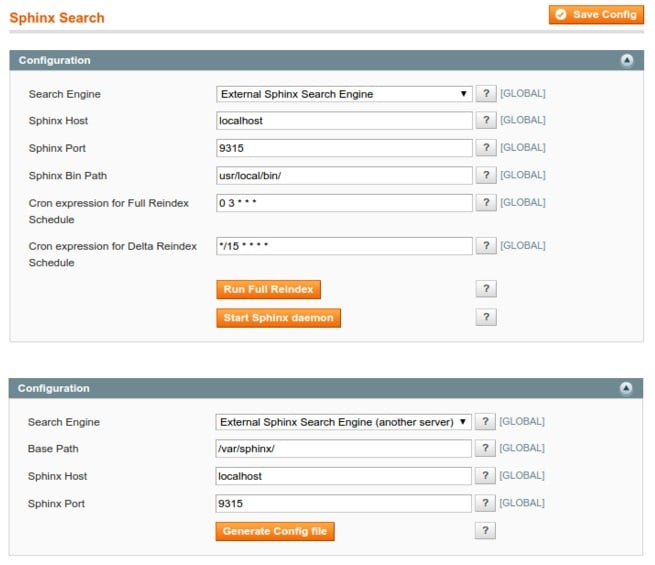Click help icon beside Start Sphinx daemon
The image size is (655, 565).
coord(486,317)
